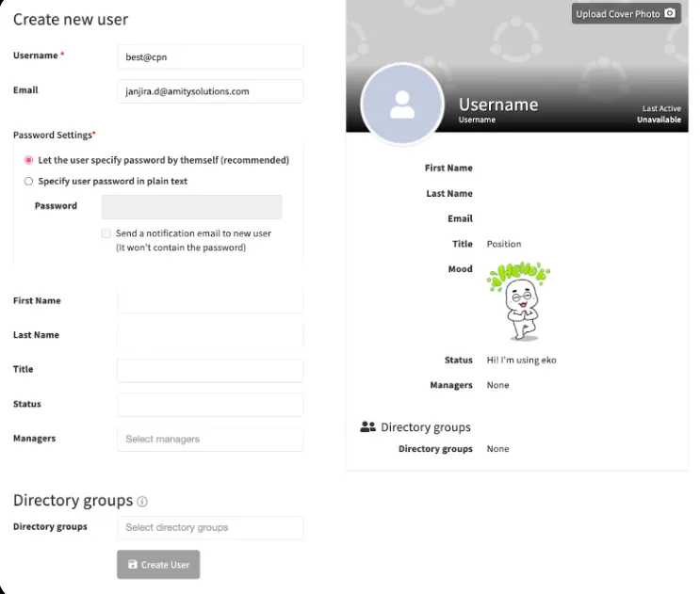Image resolution: width=700 pixels, height=594 pixels.
Task: Click the camera icon on Upload Cover Photo
Action: coord(670,13)
